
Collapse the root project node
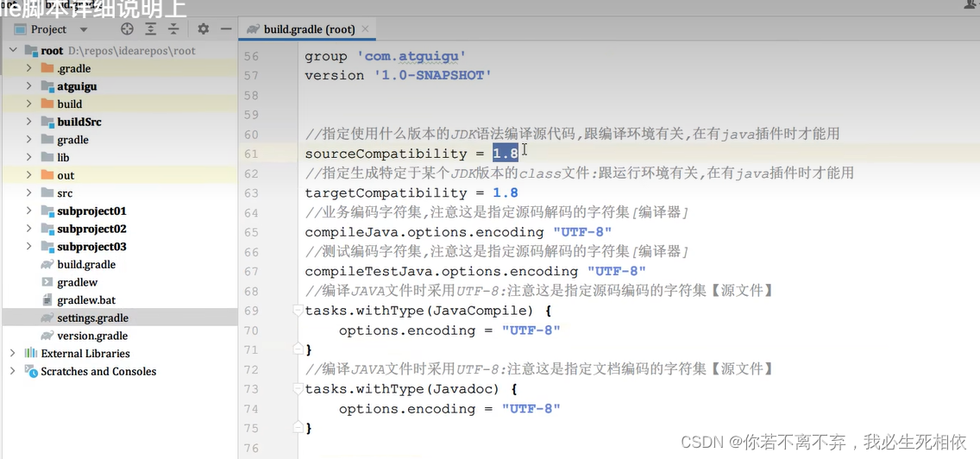click(x=13, y=51)
